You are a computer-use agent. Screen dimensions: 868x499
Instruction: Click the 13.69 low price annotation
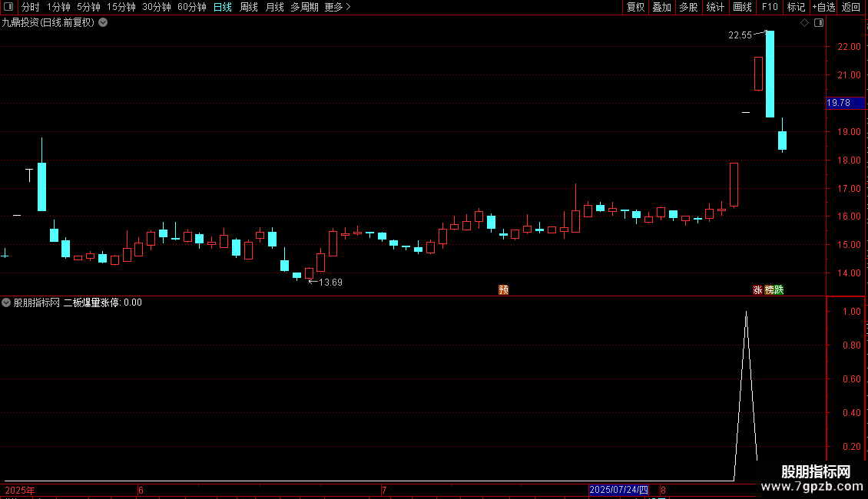tap(330, 283)
